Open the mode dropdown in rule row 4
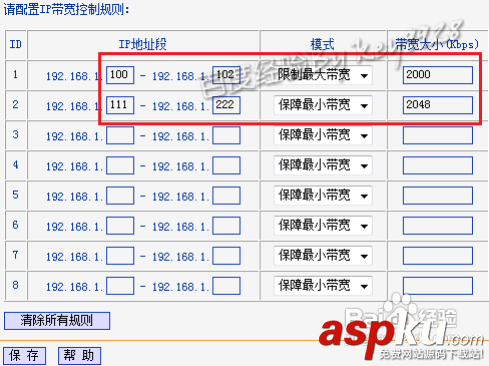The image size is (489, 366). 323,165
